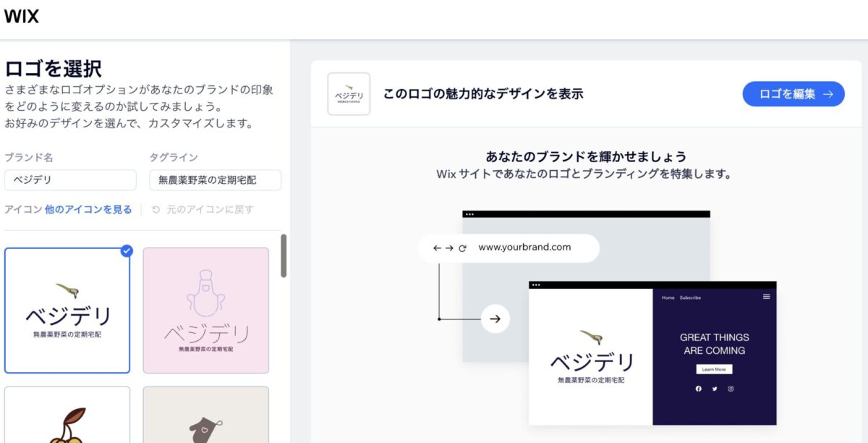This screenshot has height=443, width=868.
Task: Click the Twitter icon in the site preview
Action: 715,389
